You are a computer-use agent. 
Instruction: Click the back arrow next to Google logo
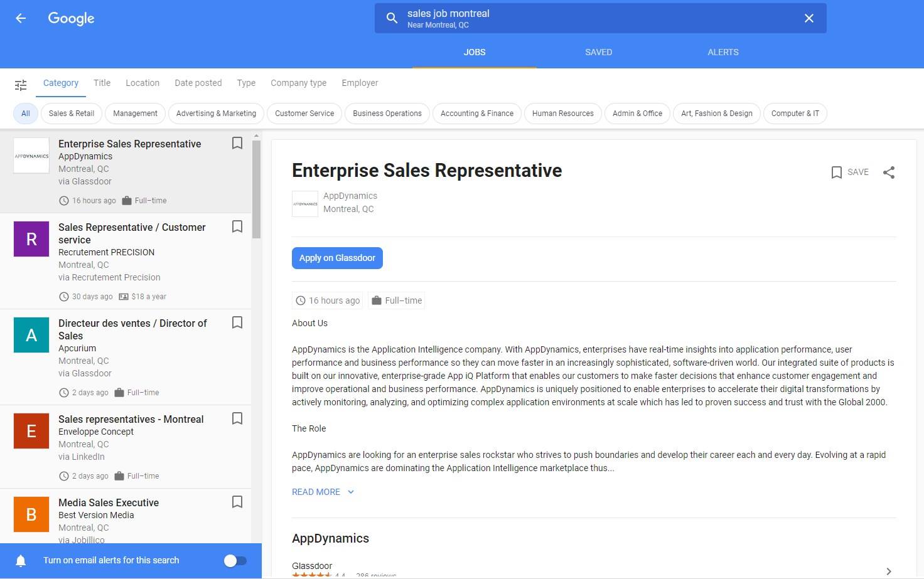(x=21, y=18)
